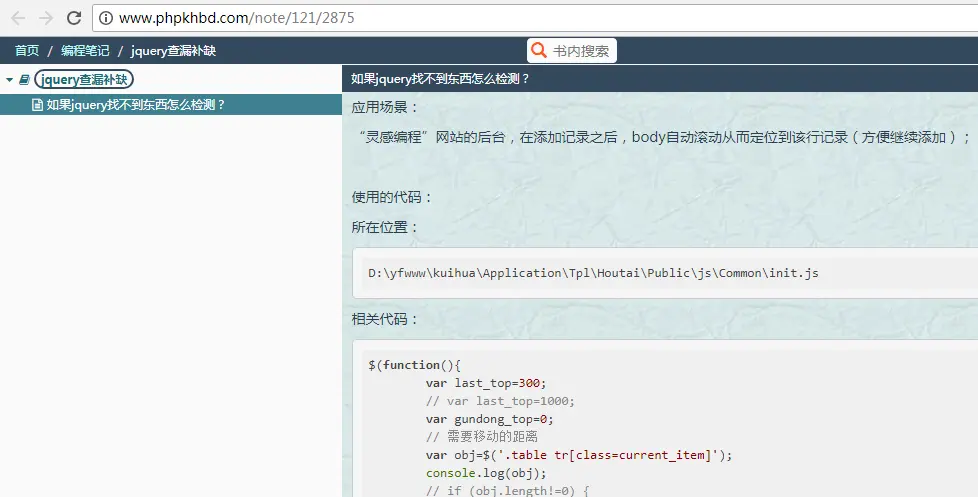978x497 pixels.
Task: Open 编程笔记 breadcrumb link
Action: click(85, 51)
